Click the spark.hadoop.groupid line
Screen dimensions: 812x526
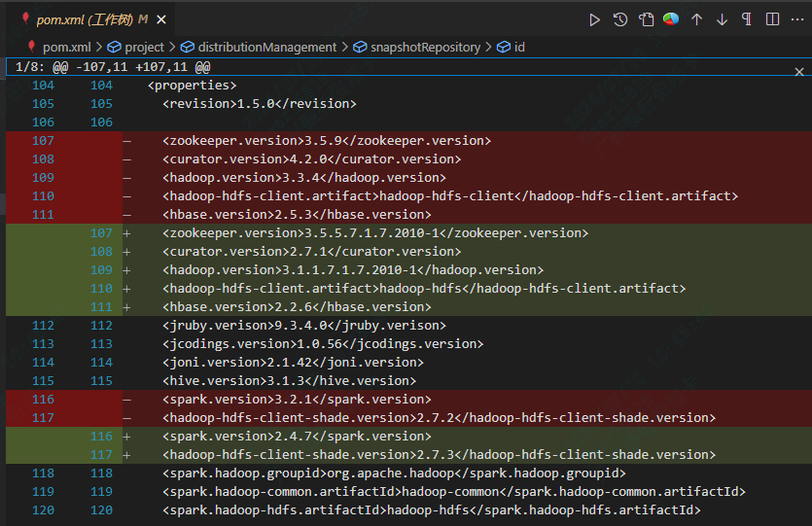pyautogui.click(x=394, y=473)
